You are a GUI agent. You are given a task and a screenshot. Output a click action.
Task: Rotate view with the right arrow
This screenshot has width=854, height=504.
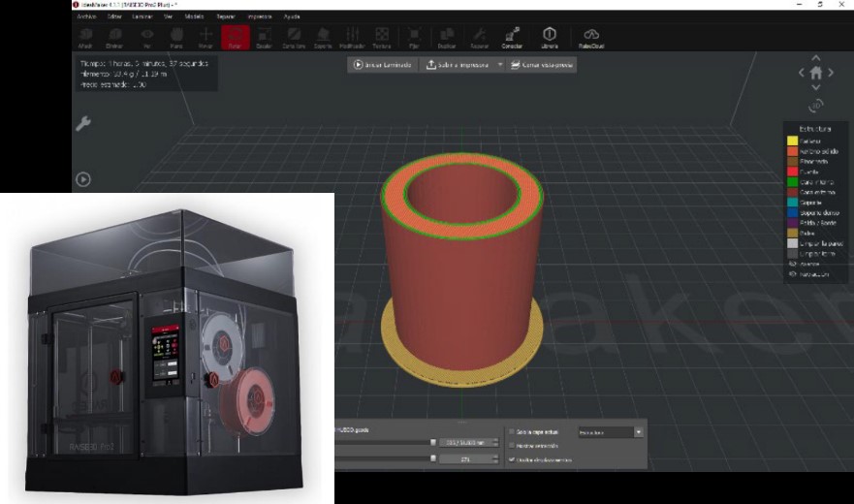pyautogui.click(x=831, y=73)
